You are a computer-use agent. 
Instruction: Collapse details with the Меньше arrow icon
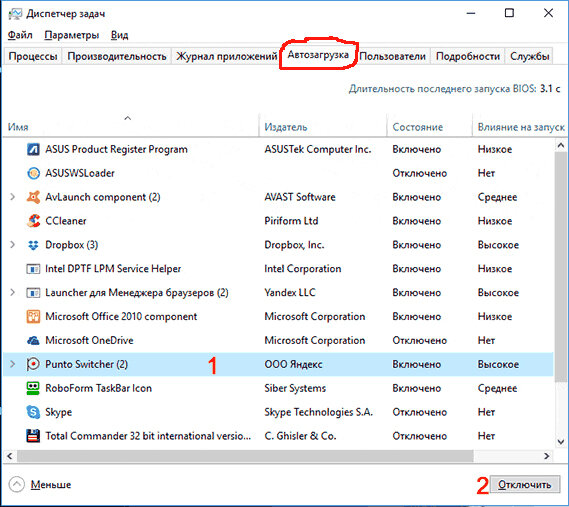point(16,484)
